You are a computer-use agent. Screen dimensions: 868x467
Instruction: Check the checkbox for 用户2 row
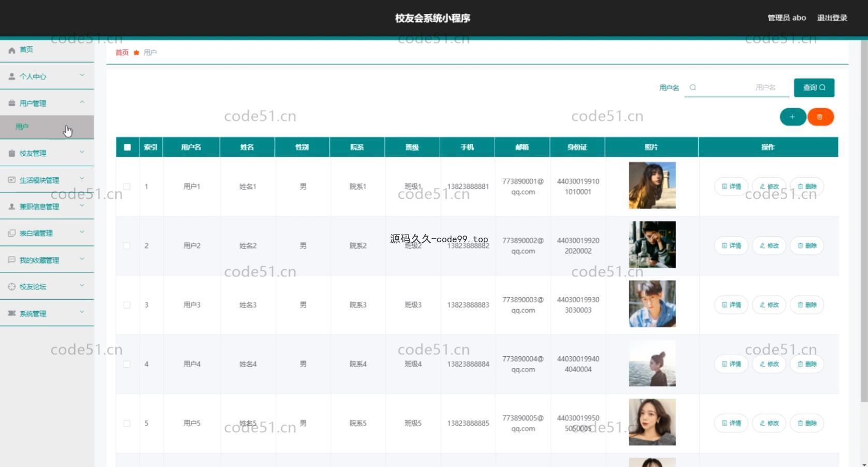[x=127, y=245]
